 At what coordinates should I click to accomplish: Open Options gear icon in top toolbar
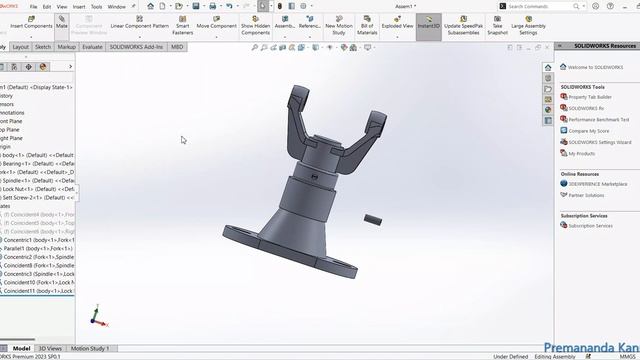pos(303,6)
